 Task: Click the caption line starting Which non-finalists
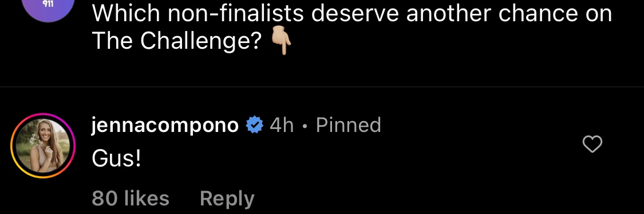click(x=352, y=14)
